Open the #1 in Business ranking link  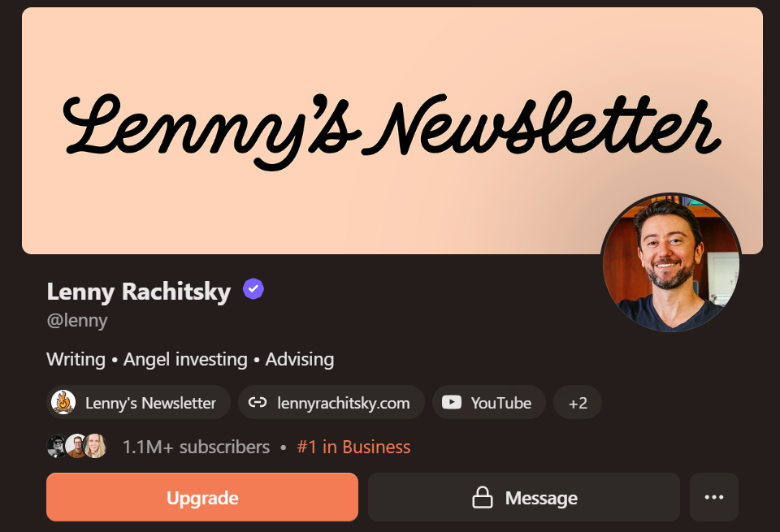point(353,447)
